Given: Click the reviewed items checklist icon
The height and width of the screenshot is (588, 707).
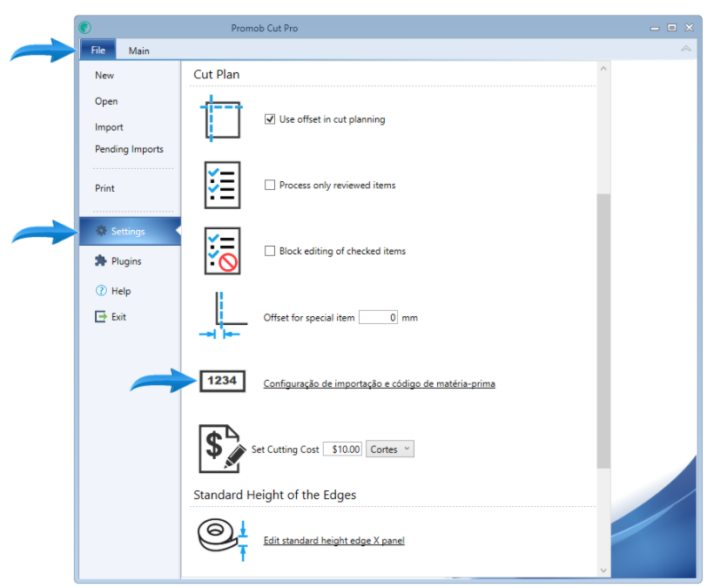Looking at the screenshot, I should (x=222, y=185).
